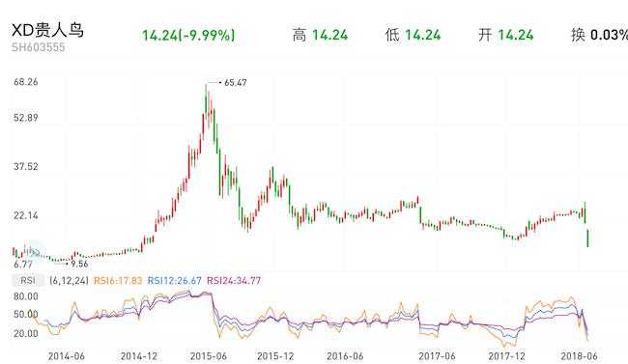
Task: Click the y-axis label 68.26
Action: [x=26, y=82]
